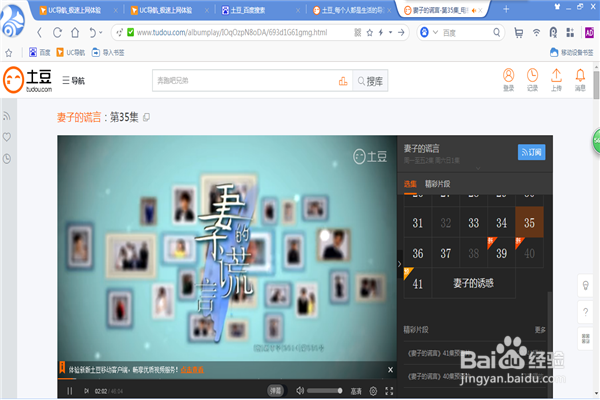Open 移动设备书签 folder
Screen dimensions: 600x400
pos(572,52)
